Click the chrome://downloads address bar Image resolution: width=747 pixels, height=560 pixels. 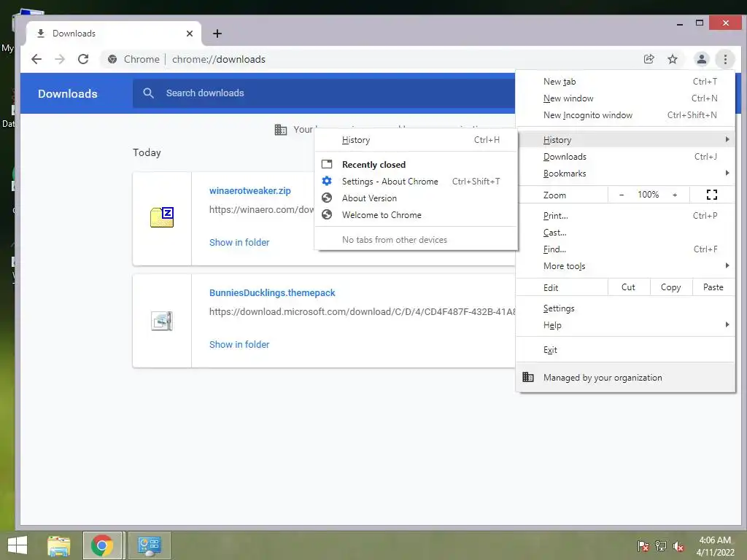pyautogui.click(x=371, y=59)
